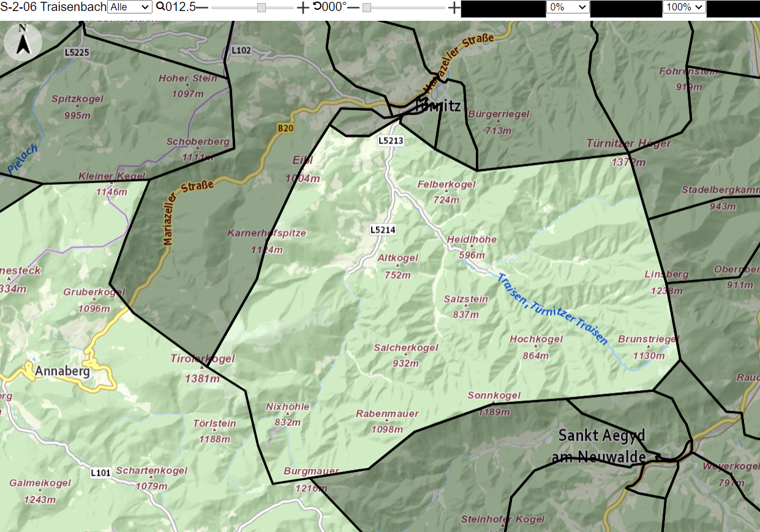Click the rotation reset arrow icon
The width and height of the screenshot is (760, 532).
pos(317,7)
